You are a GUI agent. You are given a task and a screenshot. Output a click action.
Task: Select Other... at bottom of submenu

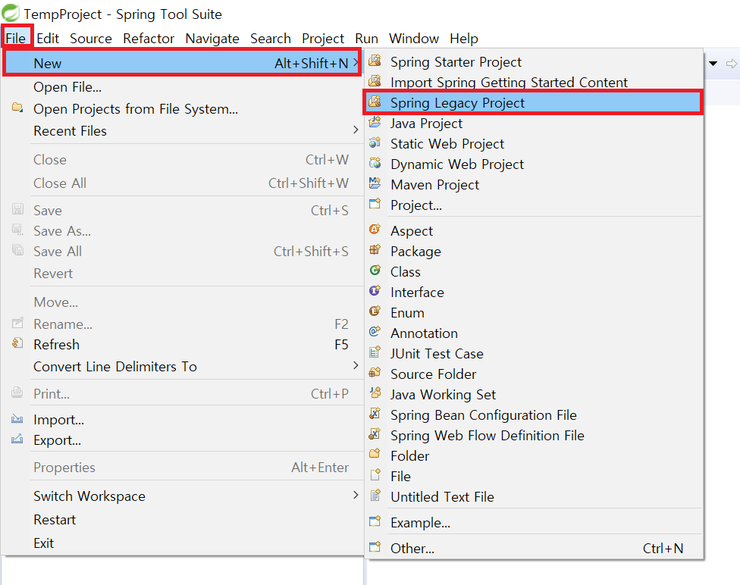point(412,548)
